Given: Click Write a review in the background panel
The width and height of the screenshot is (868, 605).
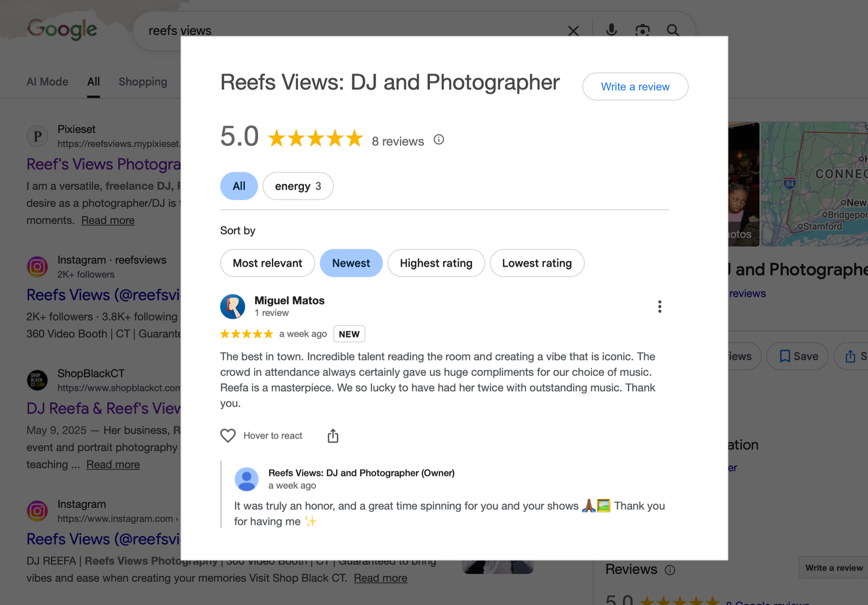Looking at the screenshot, I should tap(834, 568).
